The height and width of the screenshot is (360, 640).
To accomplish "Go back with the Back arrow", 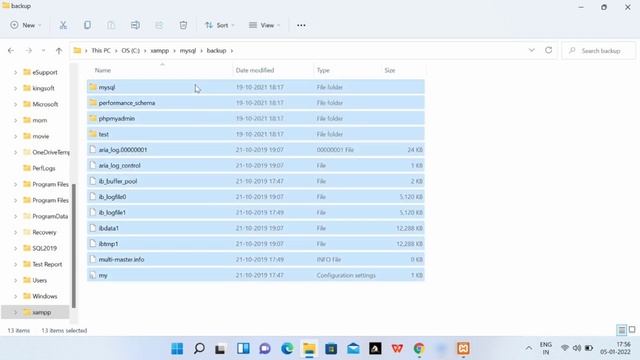I will pyautogui.click(x=11, y=51).
